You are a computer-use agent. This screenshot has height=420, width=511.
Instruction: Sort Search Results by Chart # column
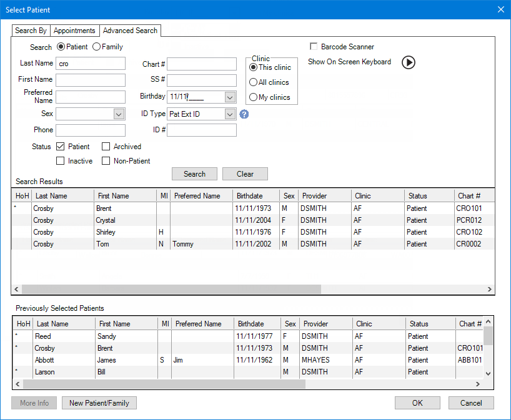click(475, 196)
